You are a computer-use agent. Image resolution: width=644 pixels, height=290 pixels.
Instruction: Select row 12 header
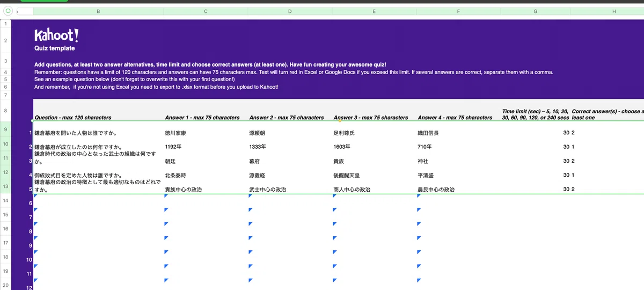pyautogui.click(x=5, y=172)
